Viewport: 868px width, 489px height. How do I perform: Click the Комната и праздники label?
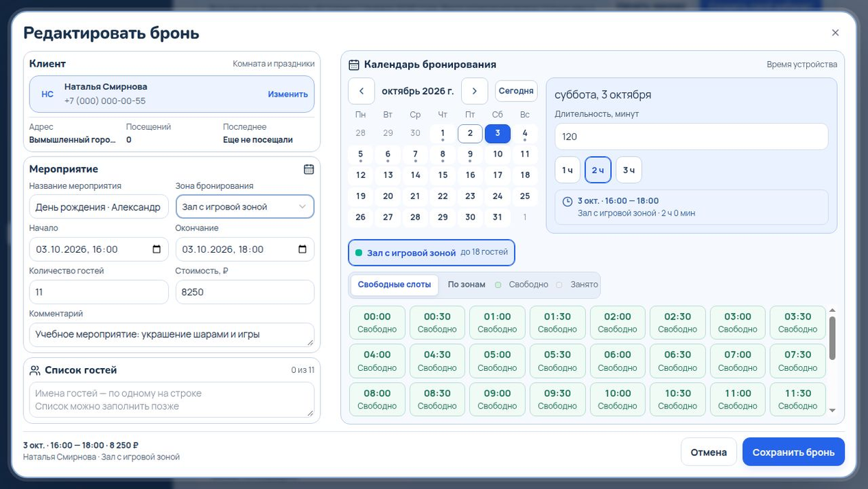pyautogui.click(x=274, y=63)
